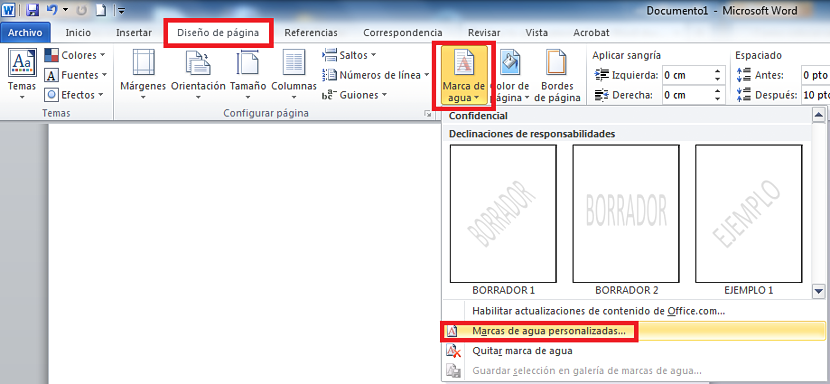Image resolution: width=830 pixels, height=384 pixels.
Task: Switch to the Vista tab
Action: [537, 33]
